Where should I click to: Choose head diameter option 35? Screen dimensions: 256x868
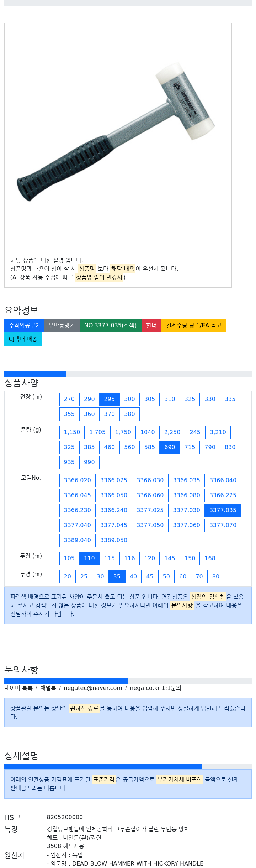[x=117, y=577]
